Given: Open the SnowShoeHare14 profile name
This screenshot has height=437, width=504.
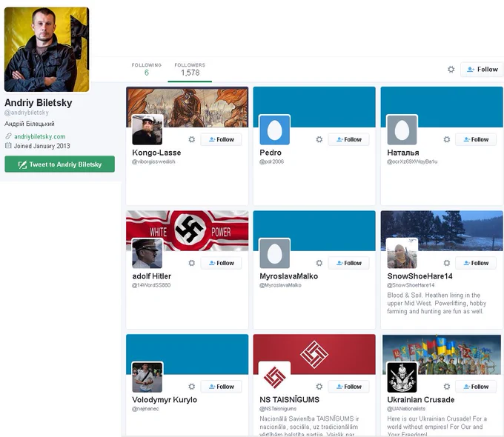Looking at the screenshot, I should (420, 276).
